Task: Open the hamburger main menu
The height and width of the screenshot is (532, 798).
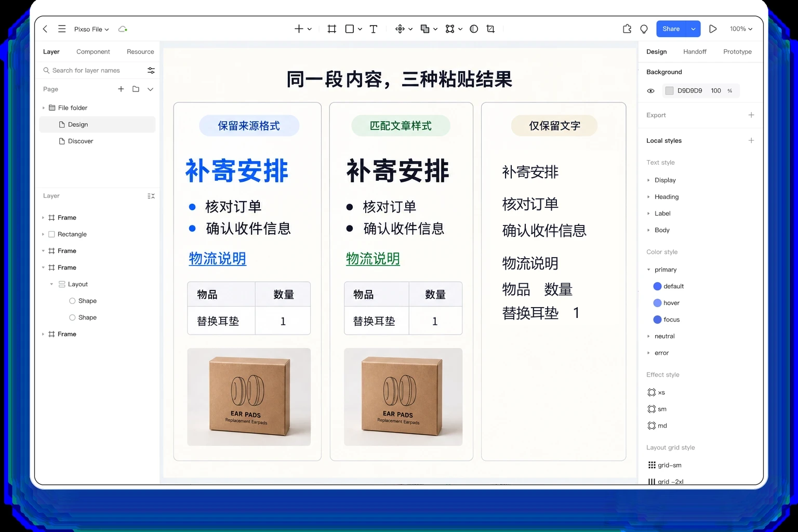Action: pos(62,29)
